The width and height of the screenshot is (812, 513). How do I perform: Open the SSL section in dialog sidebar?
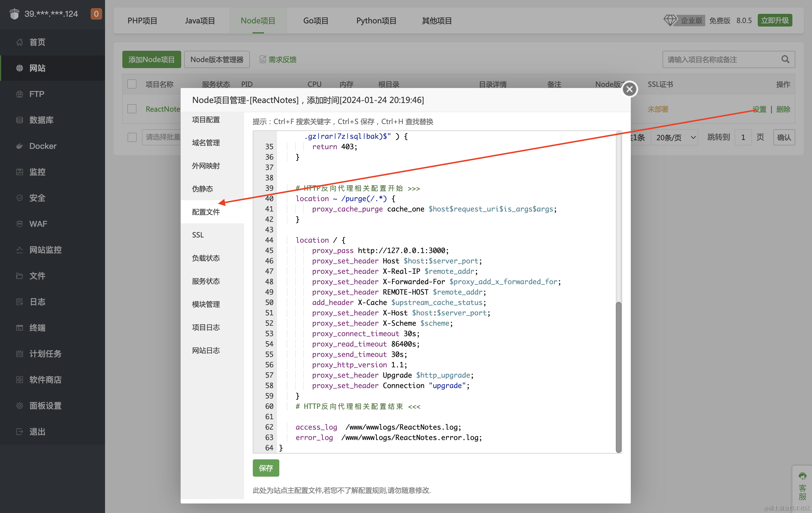(198, 235)
